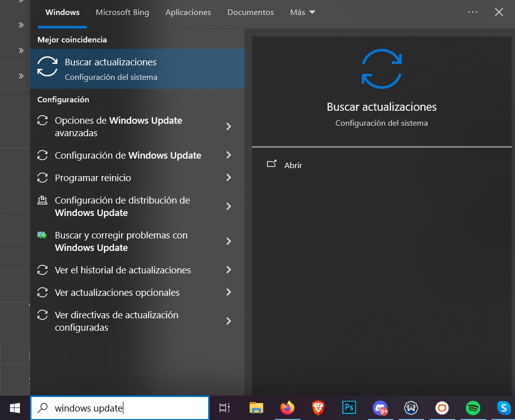Click Abrir in the preview pane

tap(293, 165)
